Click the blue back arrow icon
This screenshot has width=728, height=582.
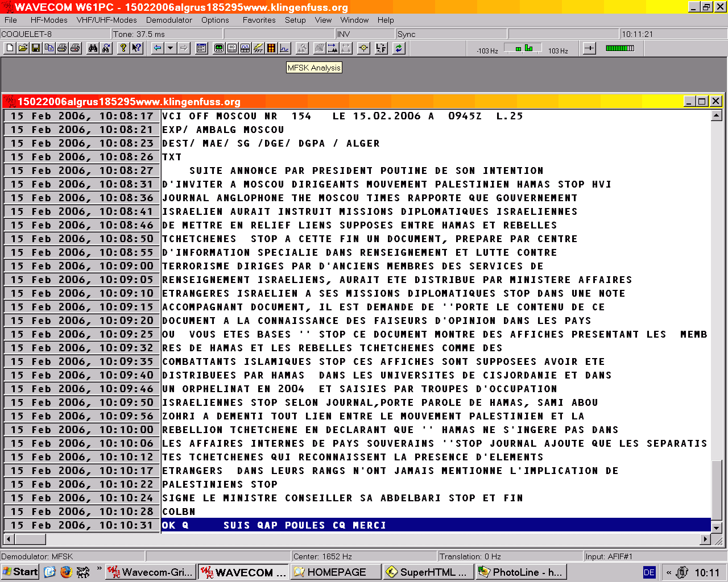[158, 48]
